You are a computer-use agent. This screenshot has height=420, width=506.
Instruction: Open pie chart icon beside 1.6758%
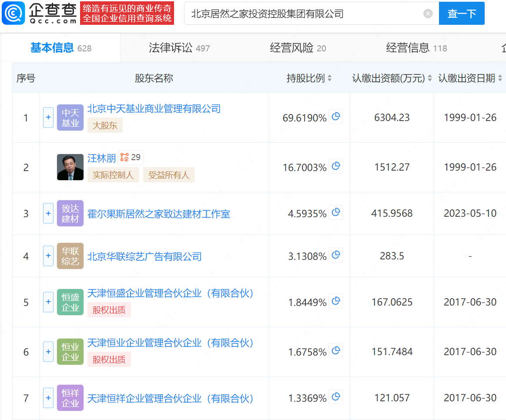pyautogui.click(x=335, y=351)
